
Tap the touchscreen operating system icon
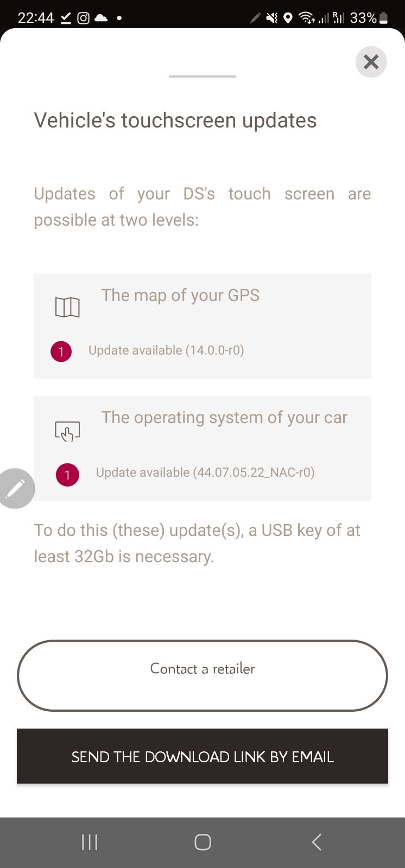point(67,431)
